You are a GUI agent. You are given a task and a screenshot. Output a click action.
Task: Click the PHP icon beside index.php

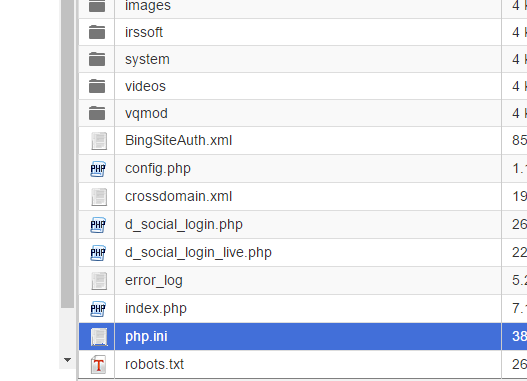tap(98, 309)
